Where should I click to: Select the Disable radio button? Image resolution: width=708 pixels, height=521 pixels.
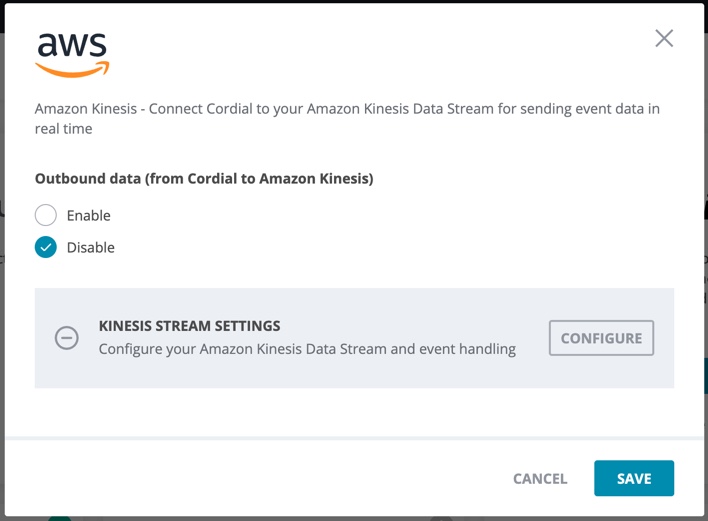[x=46, y=247]
